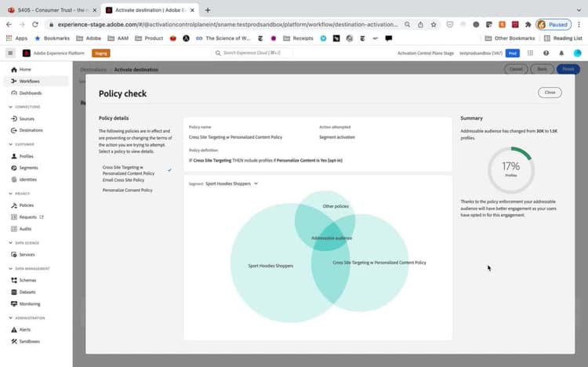Open the app switcher grid icon
Screen dimensions: 588x367
click(530, 53)
